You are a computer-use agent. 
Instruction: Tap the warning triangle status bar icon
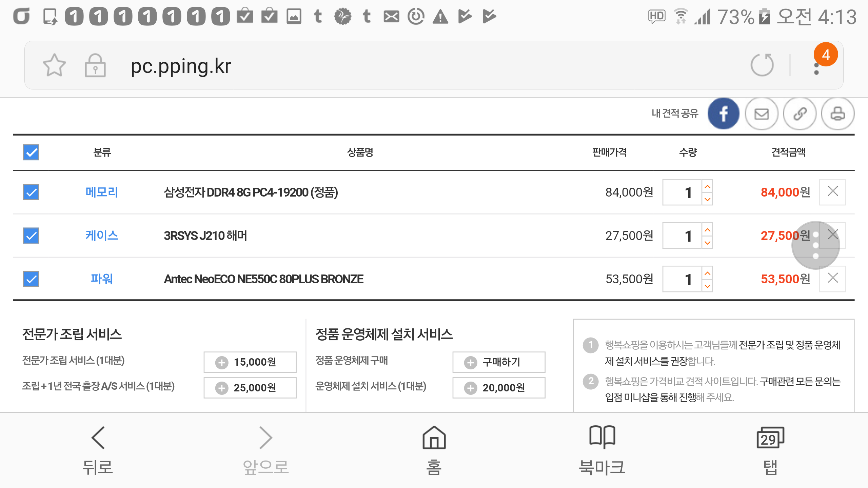[x=440, y=16]
